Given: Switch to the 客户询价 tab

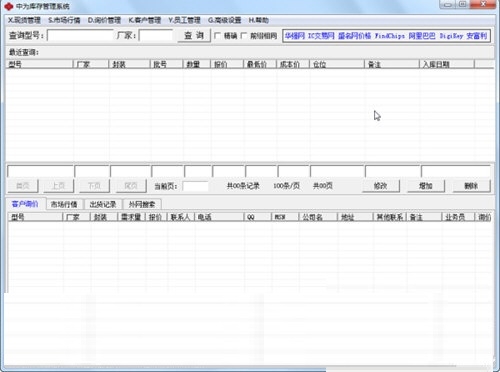Looking at the screenshot, I should (x=25, y=204).
